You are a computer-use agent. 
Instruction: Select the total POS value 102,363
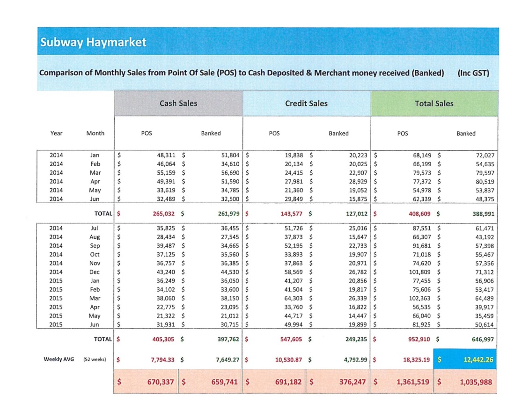[x=420, y=298]
